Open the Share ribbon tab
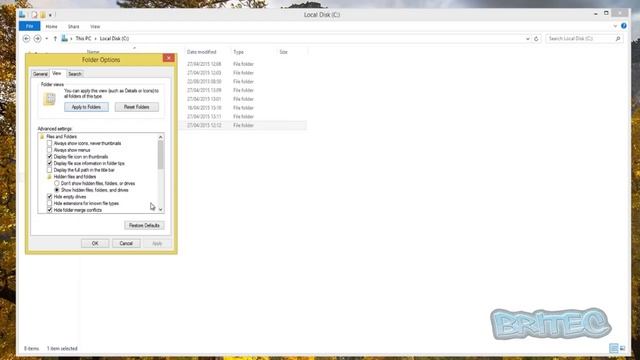 coord(73,27)
